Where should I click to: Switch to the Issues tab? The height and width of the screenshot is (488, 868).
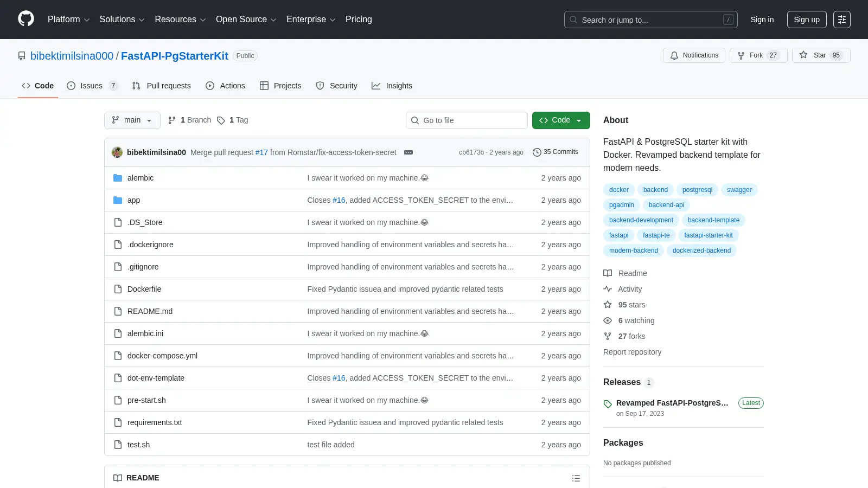(x=92, y=86)
